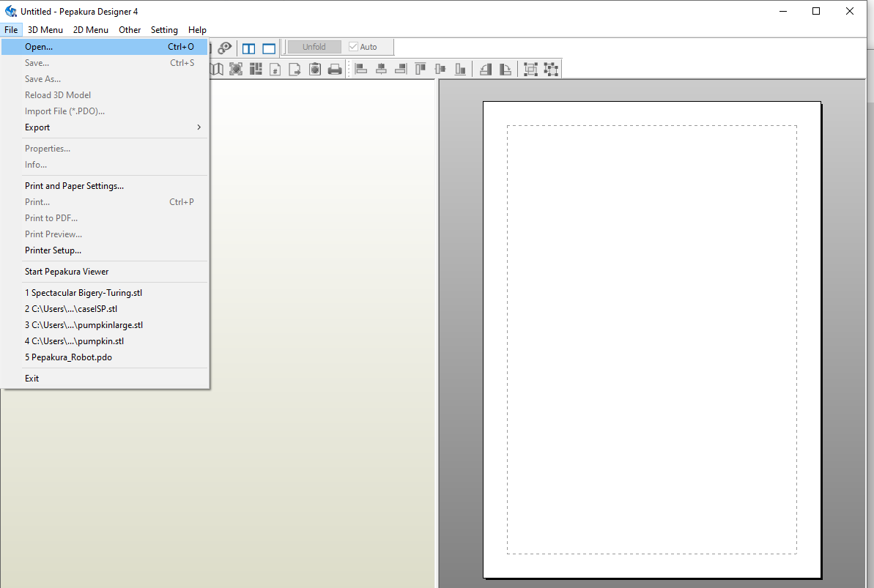Click the arrange parts grid icon
This screenshot has height=588, width=874.
pyautogui.click(x=256, y=69)
